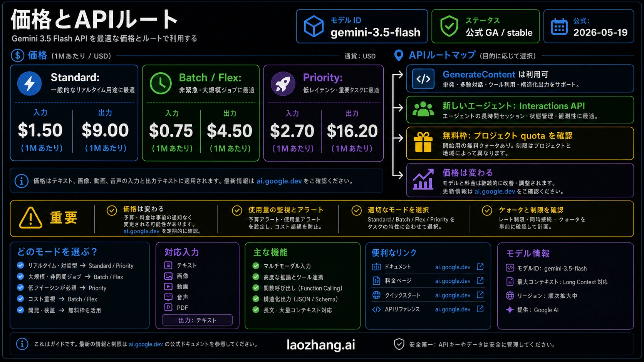Toggle the check for リアルタイム・対話型 row

(x=20, y=265)
